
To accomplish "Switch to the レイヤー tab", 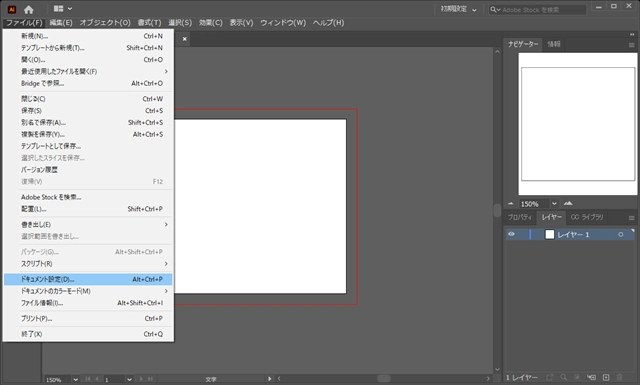I will pyautogui.click(x=551, y=217).
